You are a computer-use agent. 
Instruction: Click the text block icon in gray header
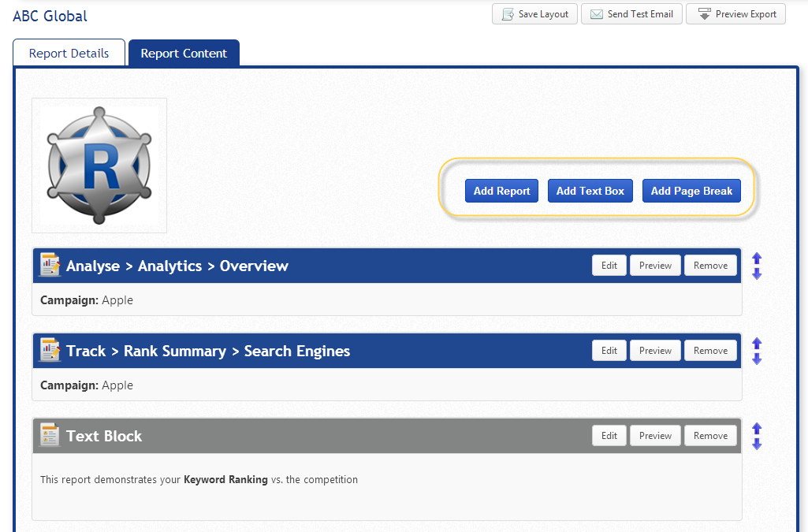50,436
